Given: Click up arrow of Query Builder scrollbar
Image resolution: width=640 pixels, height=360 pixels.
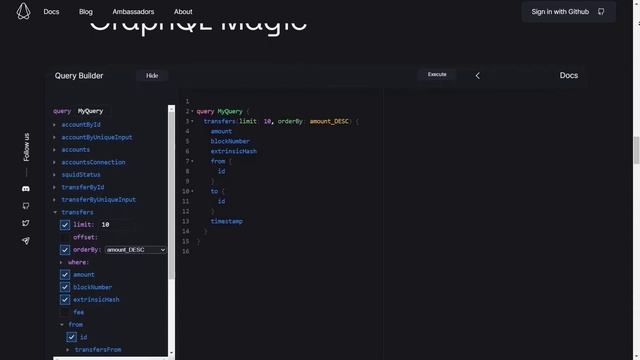Looking at the screenshot, I should (x=171, y=109).
